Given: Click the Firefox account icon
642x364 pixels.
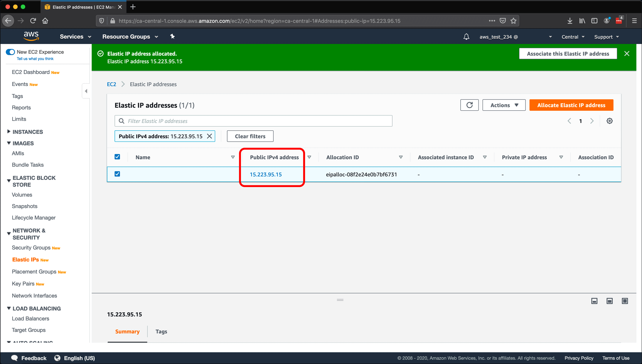Looking at the screenshot, I should [607, 21].
